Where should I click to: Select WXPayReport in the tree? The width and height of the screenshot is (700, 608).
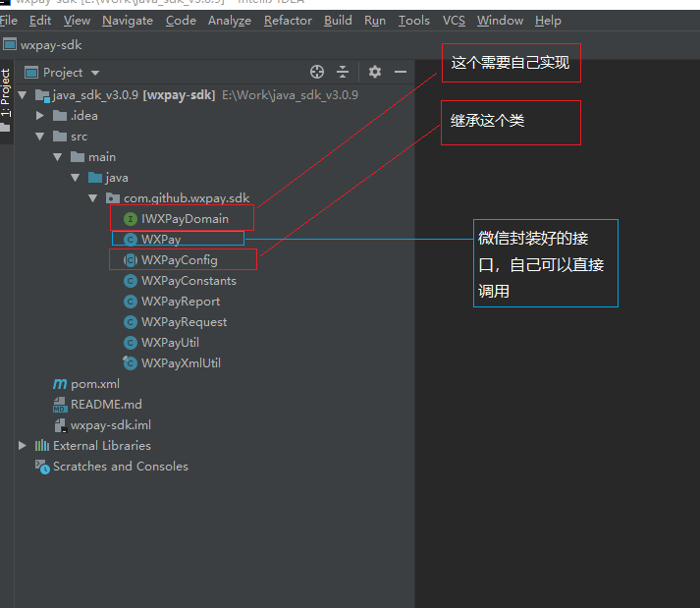pos(181,302)
